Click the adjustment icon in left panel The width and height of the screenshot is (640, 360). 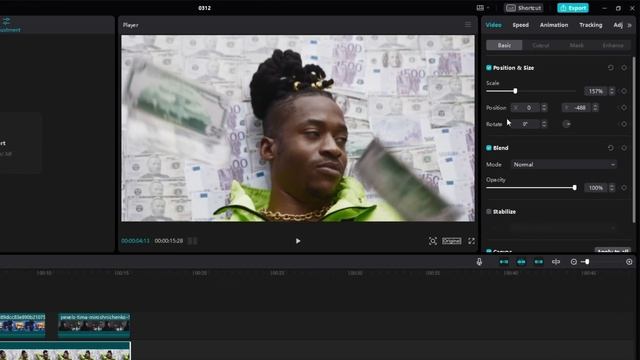6,21
